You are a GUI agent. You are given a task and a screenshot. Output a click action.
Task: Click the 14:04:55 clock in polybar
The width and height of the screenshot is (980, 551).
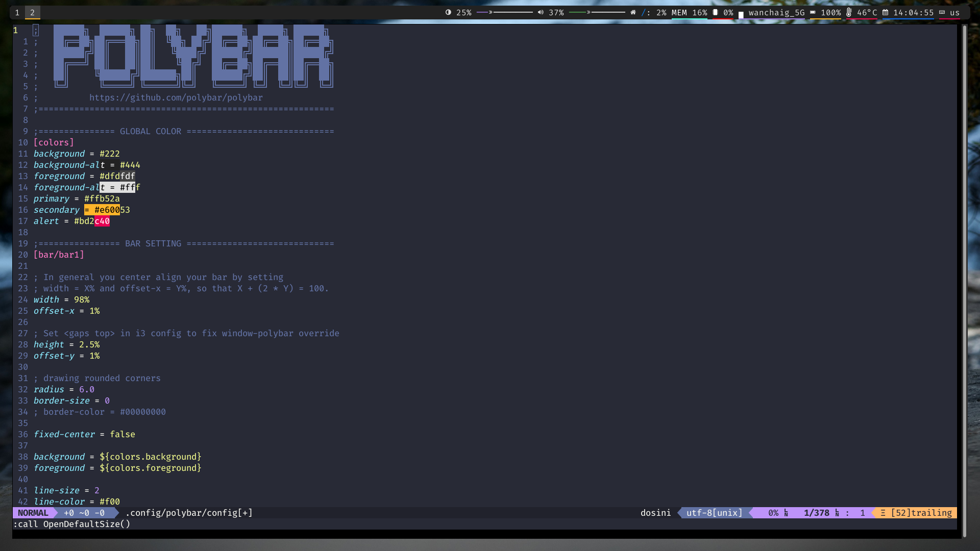(x=914, y=12)
